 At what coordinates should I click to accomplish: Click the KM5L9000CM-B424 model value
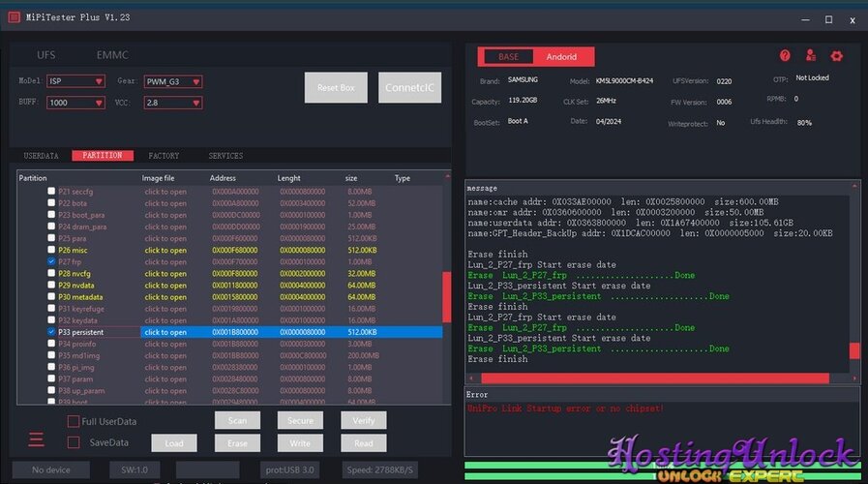pyautogui.click(x=624, y=81)
